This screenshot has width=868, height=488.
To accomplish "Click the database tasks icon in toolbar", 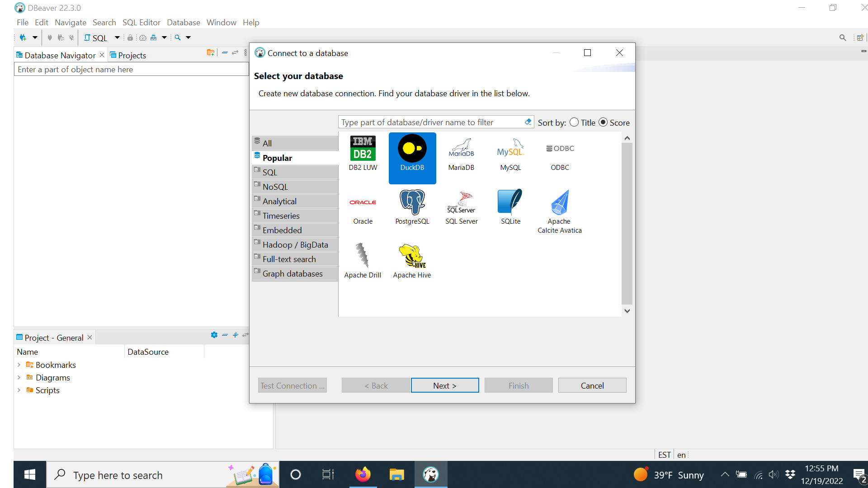I will 154,38.
